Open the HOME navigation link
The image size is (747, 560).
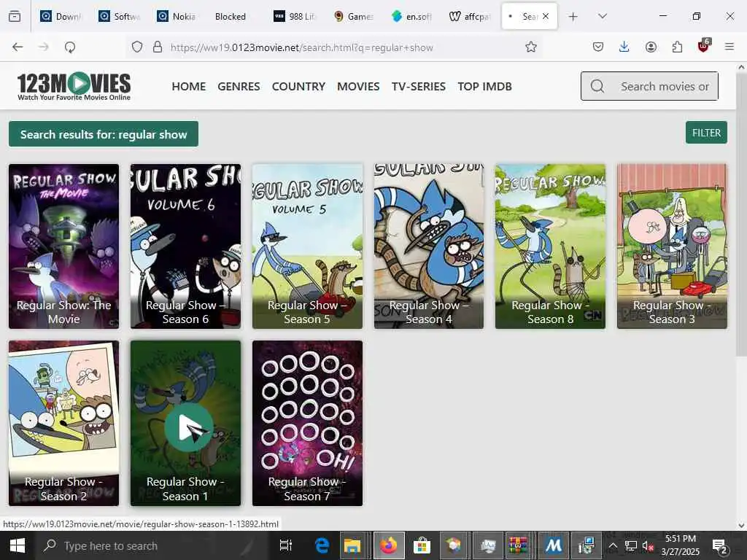(x=189, y=87)
